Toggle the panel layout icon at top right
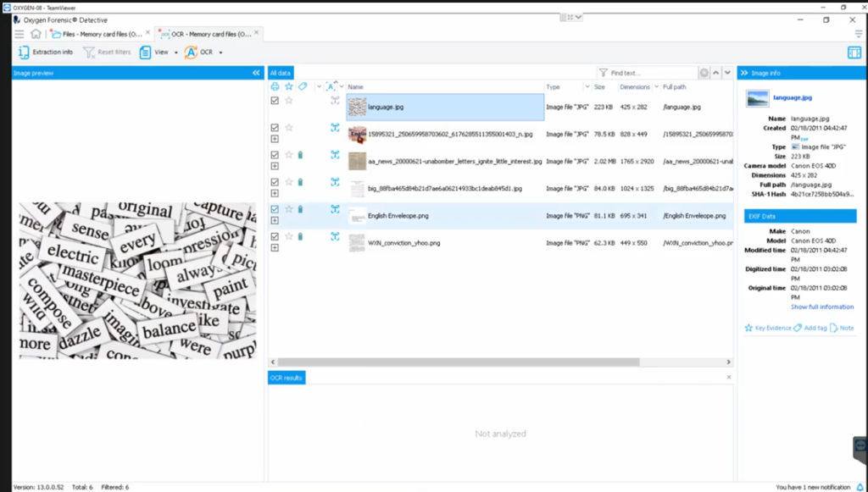The image size is (868, 492). (x=854, y=53)
